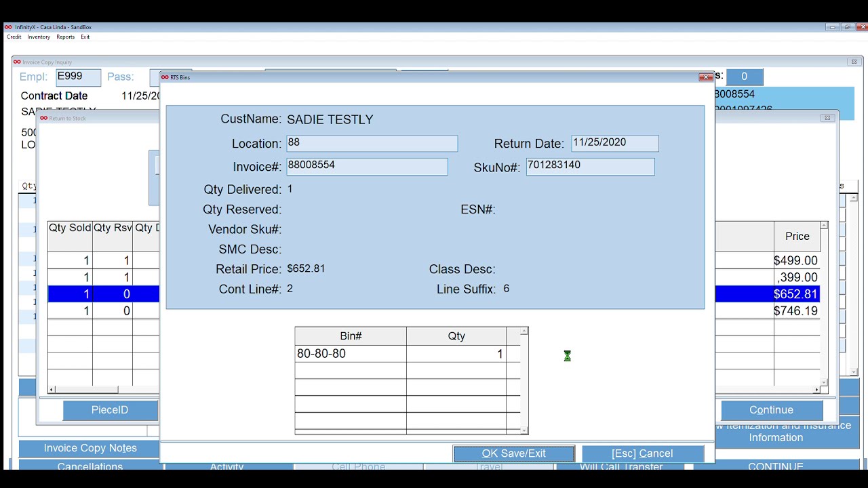The width and height of the screenshot is (868, 488).
Task: Close the Return to Stock window
Action: (x=827, y=118)
